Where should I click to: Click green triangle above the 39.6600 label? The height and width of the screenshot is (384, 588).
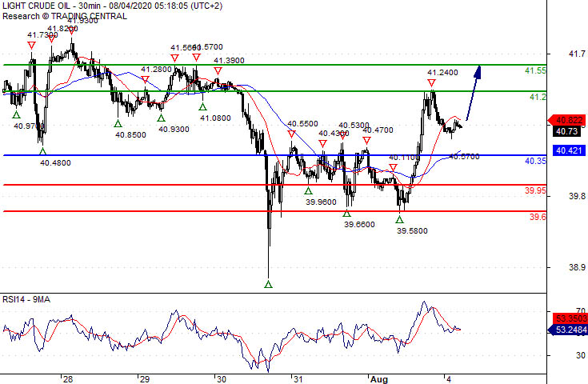(346, 213)
